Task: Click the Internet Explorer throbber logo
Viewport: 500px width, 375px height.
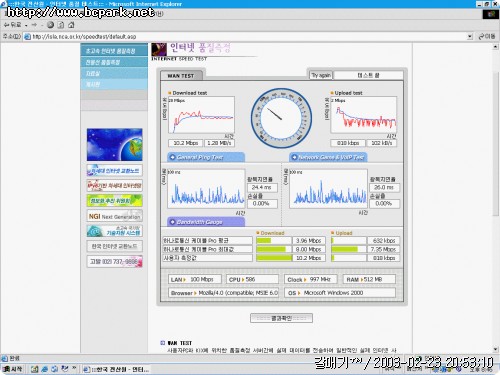Action: click(491, 14)
